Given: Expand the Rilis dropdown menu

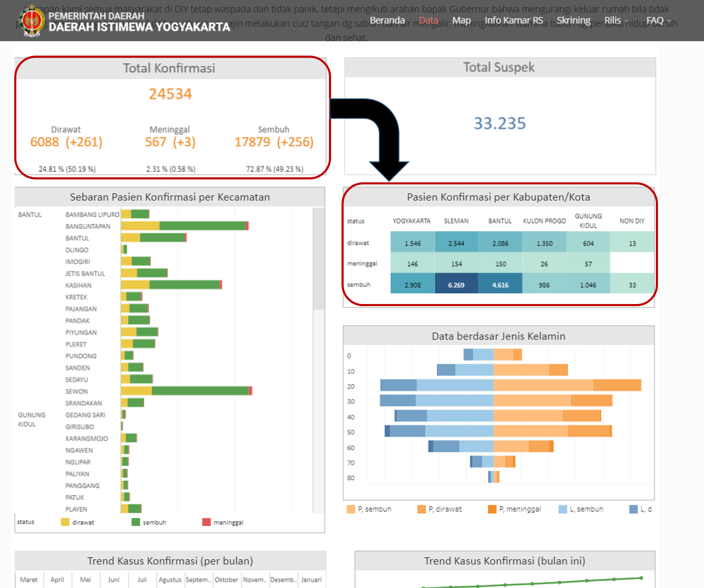Looking at the screenshot, I should tap(616, 20).
